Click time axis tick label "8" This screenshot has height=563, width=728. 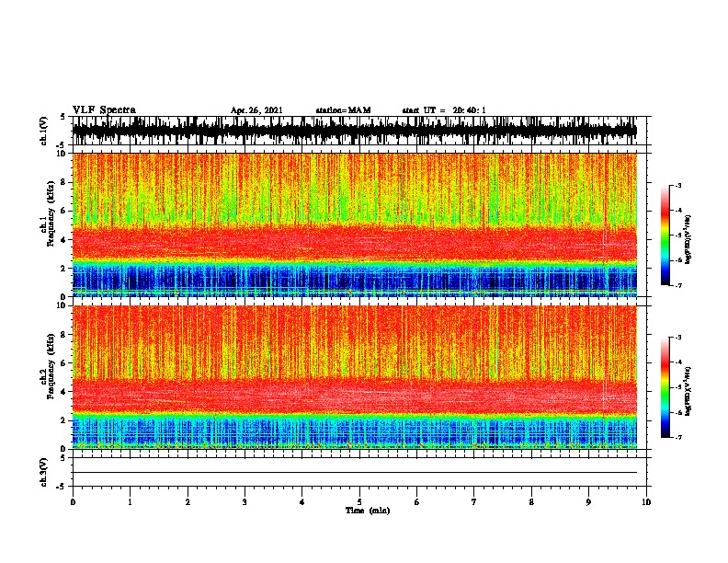(x=531, y=501)
